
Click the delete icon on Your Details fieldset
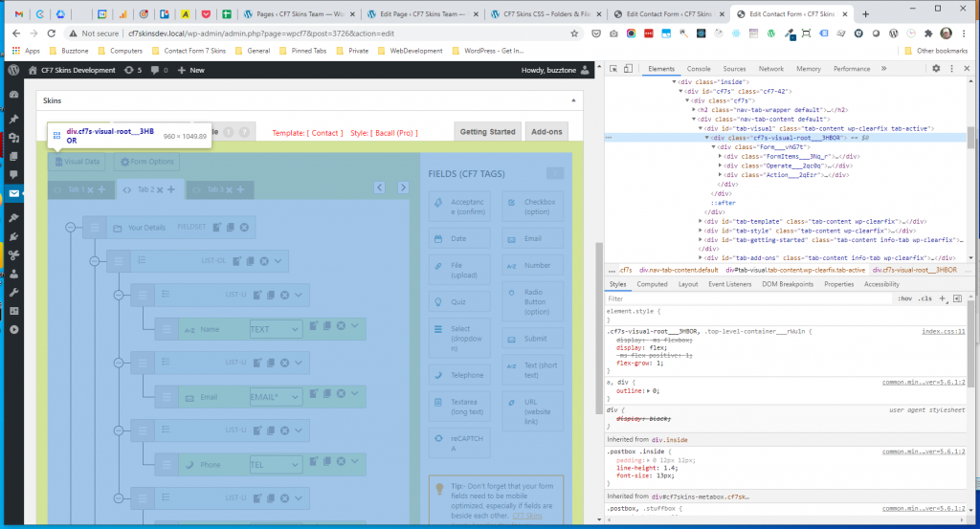(244, 228)
